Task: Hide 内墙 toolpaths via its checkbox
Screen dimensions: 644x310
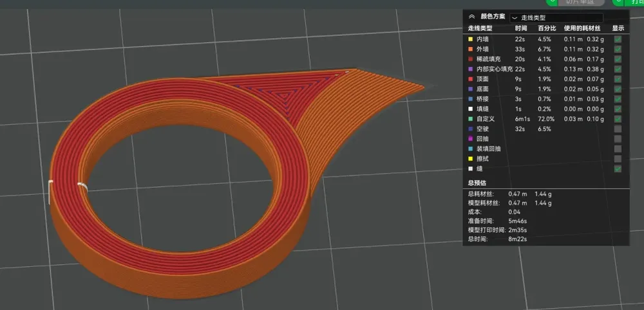Action: [x=618, y=39]
